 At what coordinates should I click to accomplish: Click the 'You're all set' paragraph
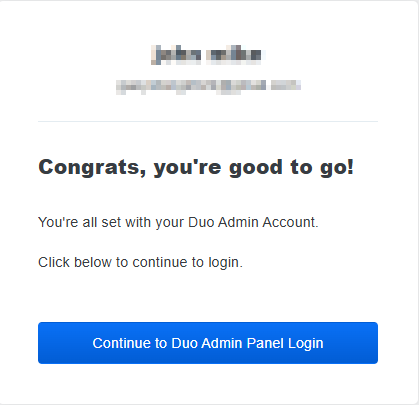point(178,222)
